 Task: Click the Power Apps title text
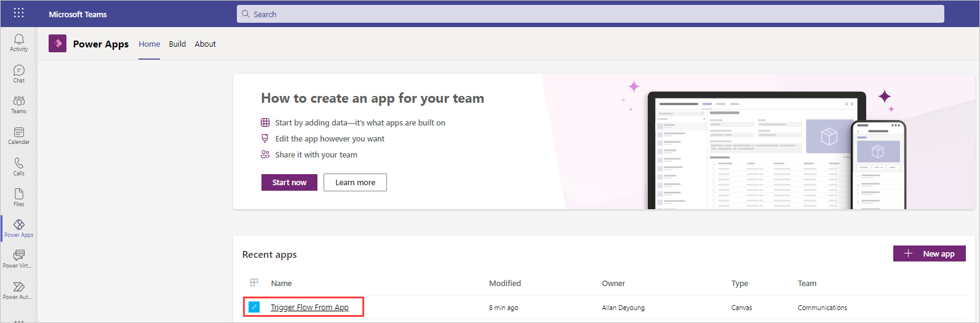click(x=101, y=44)
